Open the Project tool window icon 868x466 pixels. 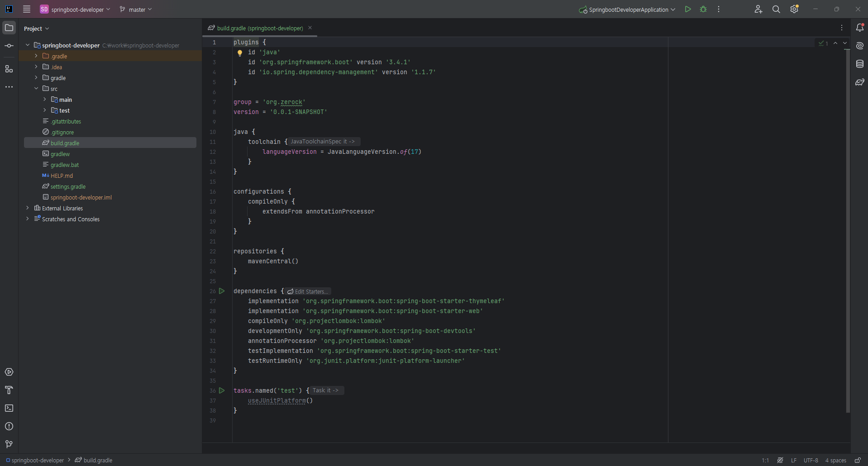tap(9, 28)
